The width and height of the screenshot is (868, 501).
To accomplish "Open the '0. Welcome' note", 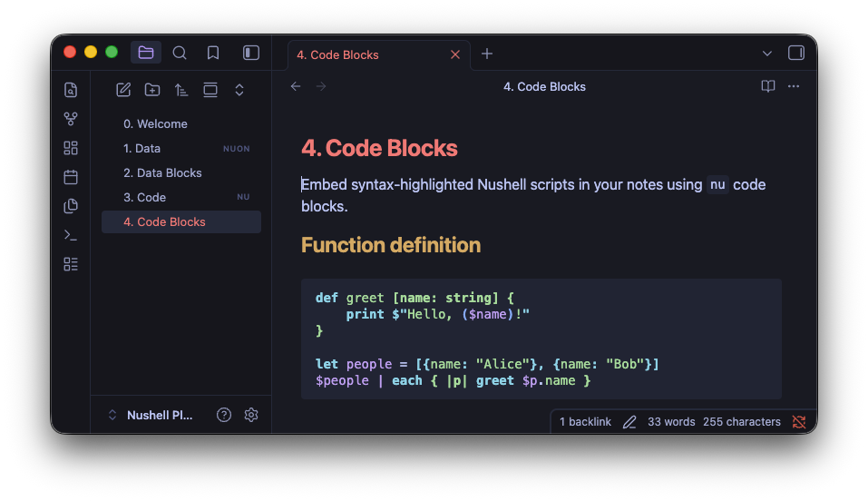I will click(181, 123).
